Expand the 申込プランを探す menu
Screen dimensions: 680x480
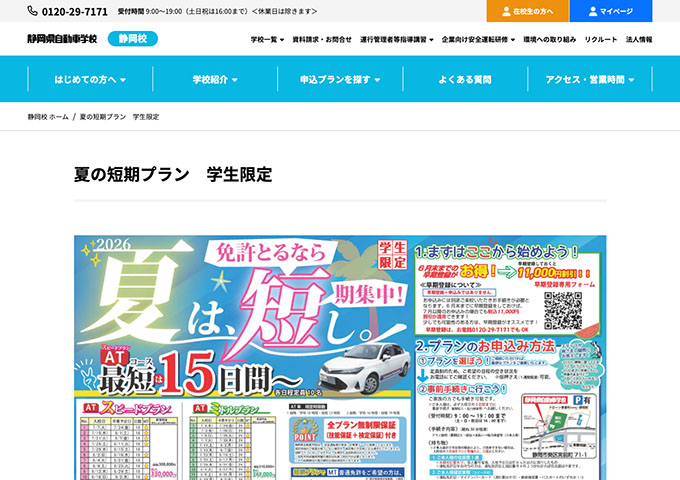tap(340, 79)
